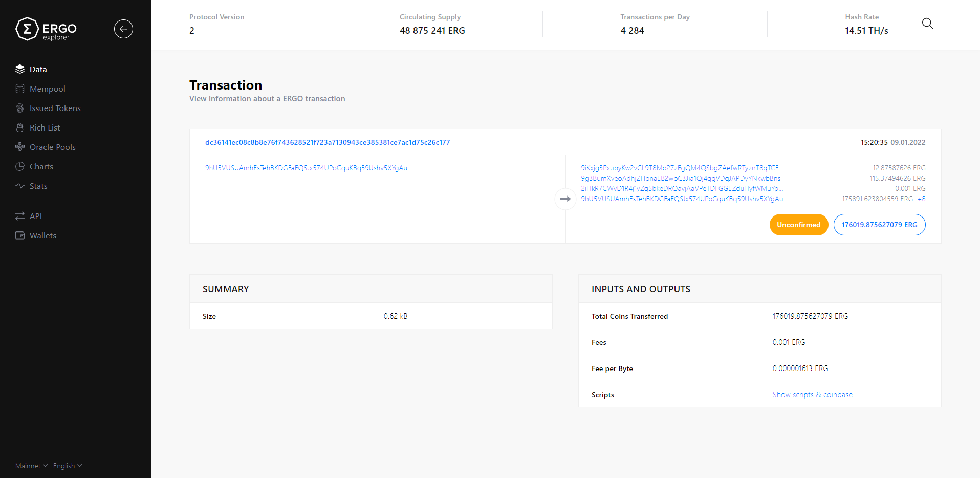Click the Mempool database icon
980x478 pixels.
[x=20, y=89]
